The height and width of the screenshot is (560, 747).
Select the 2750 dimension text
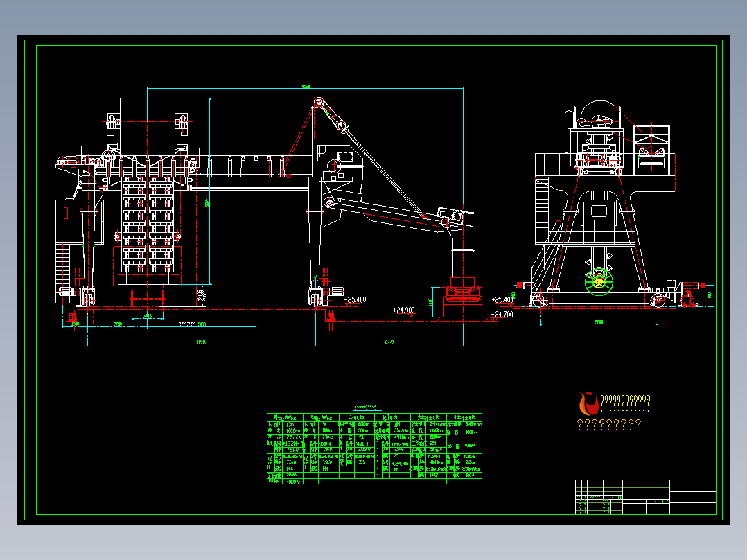point(117,324)
